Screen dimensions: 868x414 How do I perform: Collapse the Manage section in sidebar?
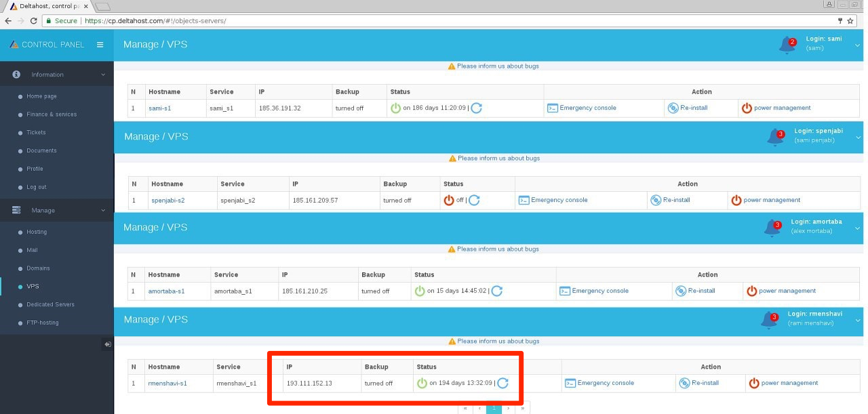pyautogui.click(x=103, y=210)
